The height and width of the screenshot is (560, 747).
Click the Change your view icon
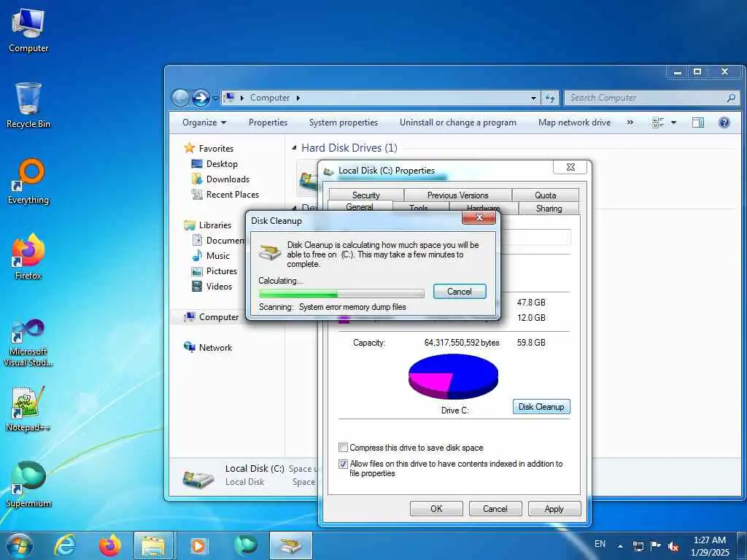[x=658, y=122]
